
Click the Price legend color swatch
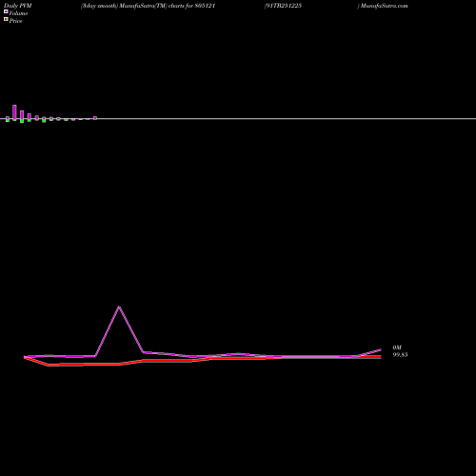(x=6, y=19)
